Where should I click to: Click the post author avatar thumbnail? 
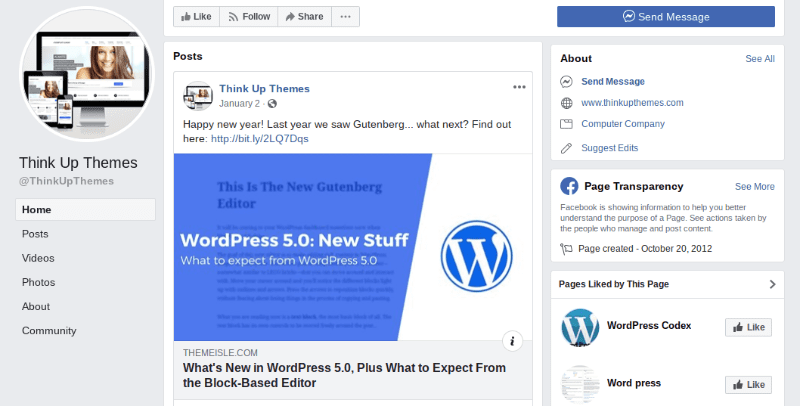pyautogui.click(x=198, y=95)
